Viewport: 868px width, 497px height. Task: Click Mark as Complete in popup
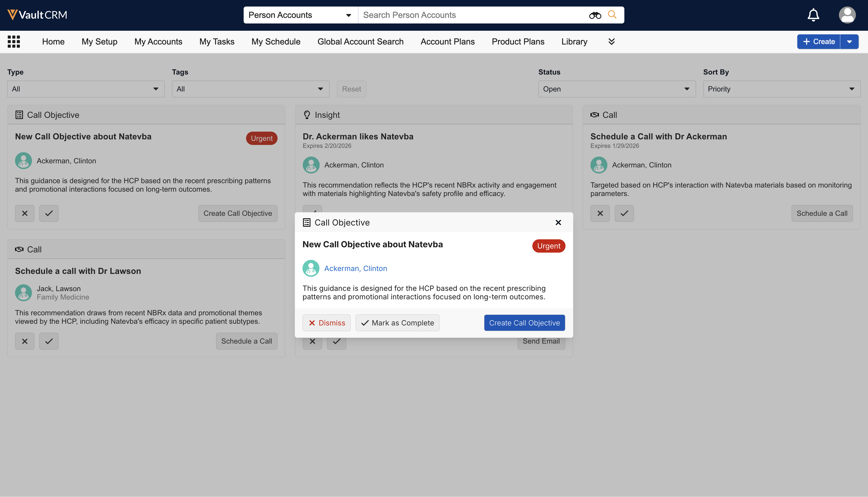[397, 323]
